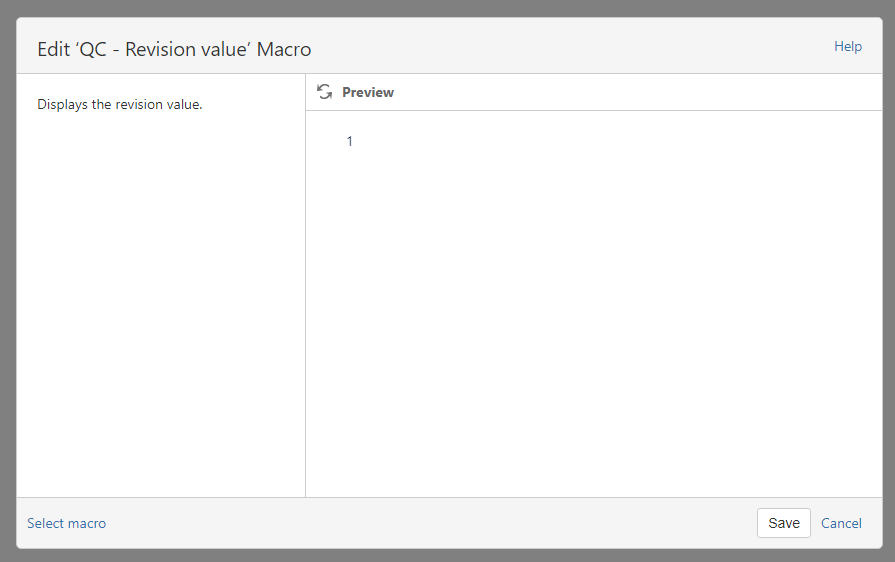The height and width of the screenshot is (562, 895).
Task: Click the empty area of the preview pane
Action: [x=600, y=320]
